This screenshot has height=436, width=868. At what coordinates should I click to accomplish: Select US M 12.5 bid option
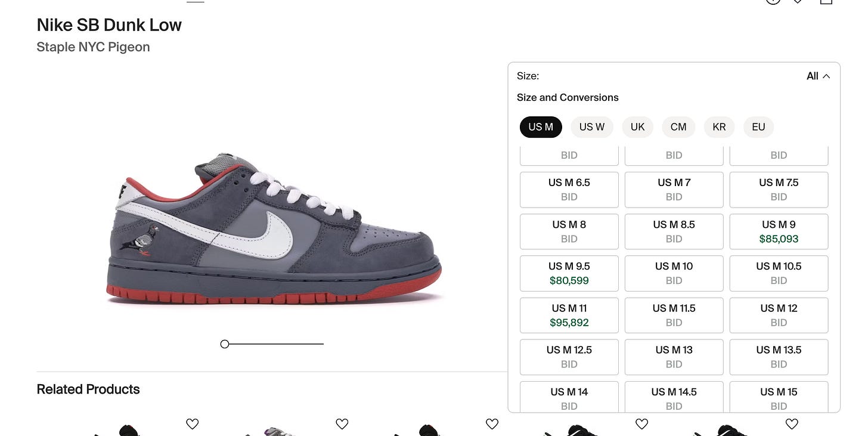point(569,357)
